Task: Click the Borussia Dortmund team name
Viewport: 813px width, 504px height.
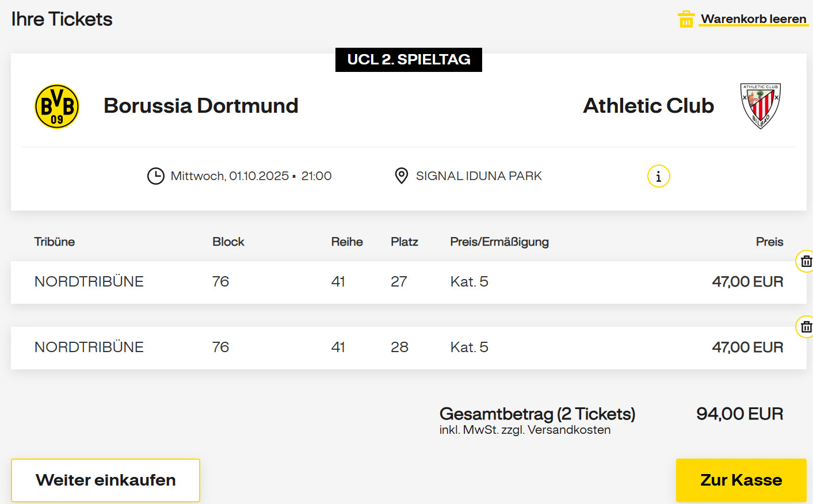Action: pos(201,106)
